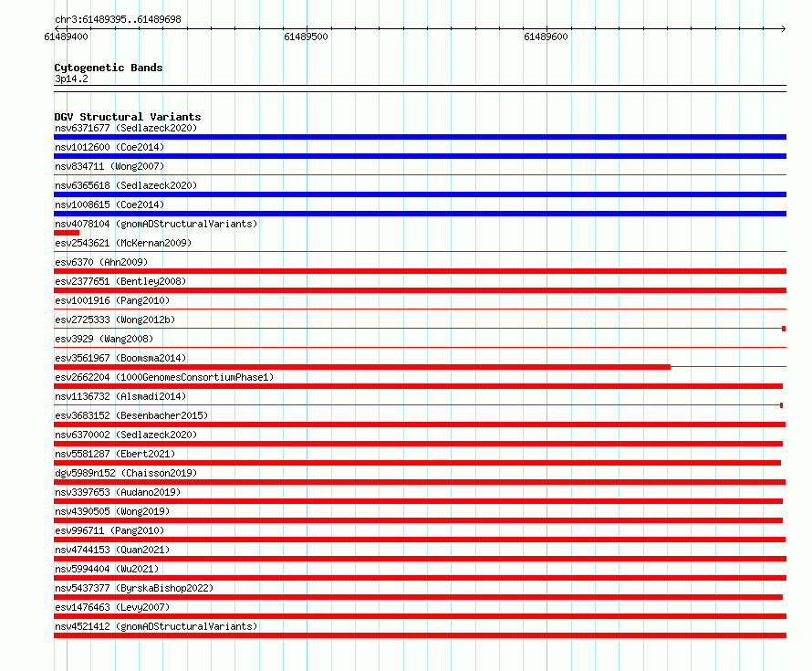Viewport: 812px width, 671px height.
Task: Click esv2377651 (Bentley2008) label
Action: [120, 281]
